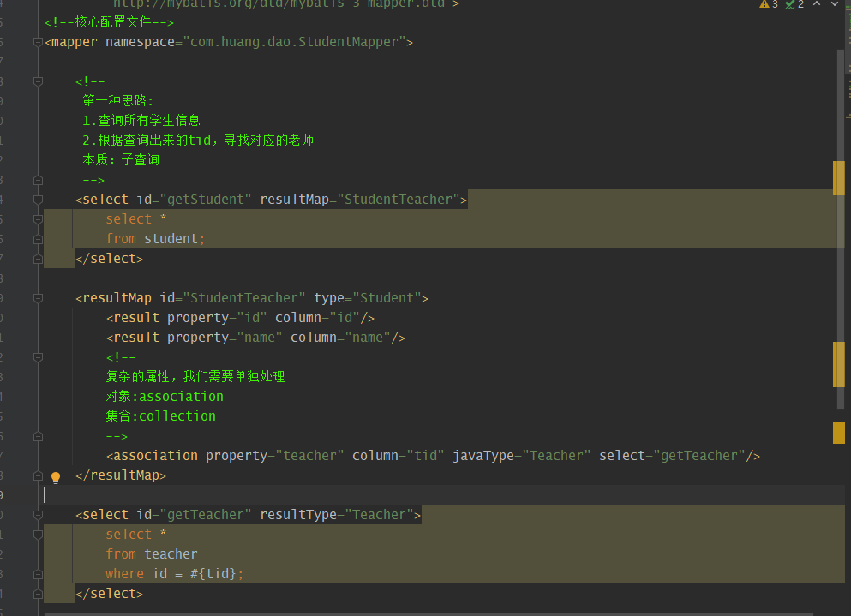Collapse the first comment block fold marker
Screen dimensions: 851x616
(38, 81)
